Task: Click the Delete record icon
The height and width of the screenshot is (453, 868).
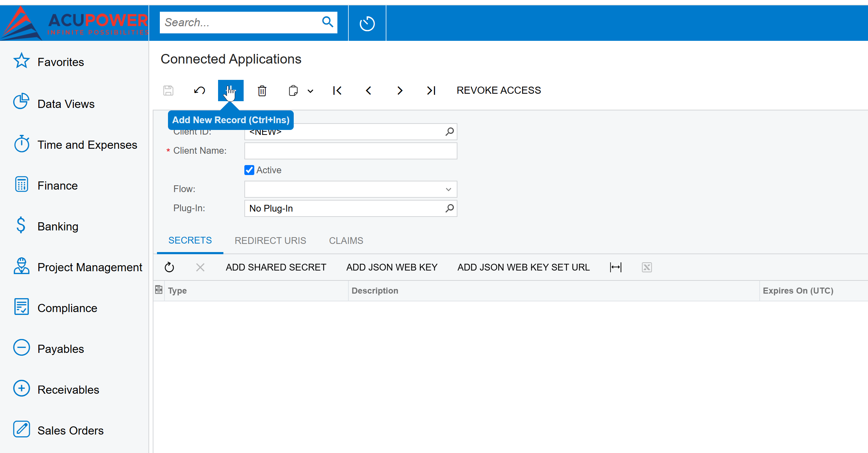Action: click(262, 90)
